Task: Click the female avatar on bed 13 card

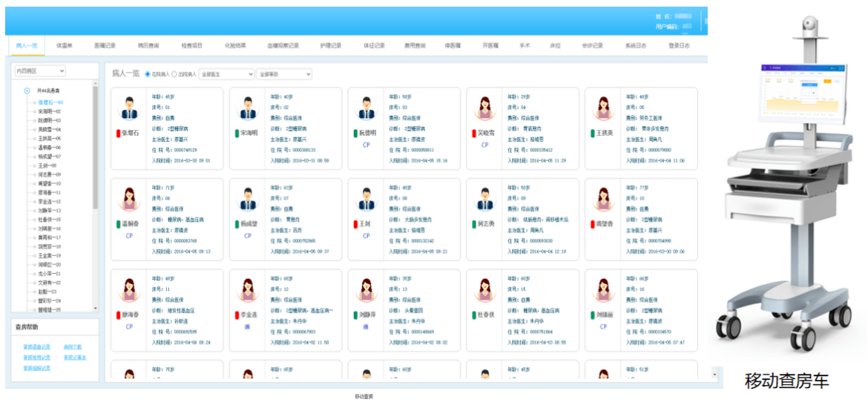Action: pyautogui.click(x=366, y=290)
